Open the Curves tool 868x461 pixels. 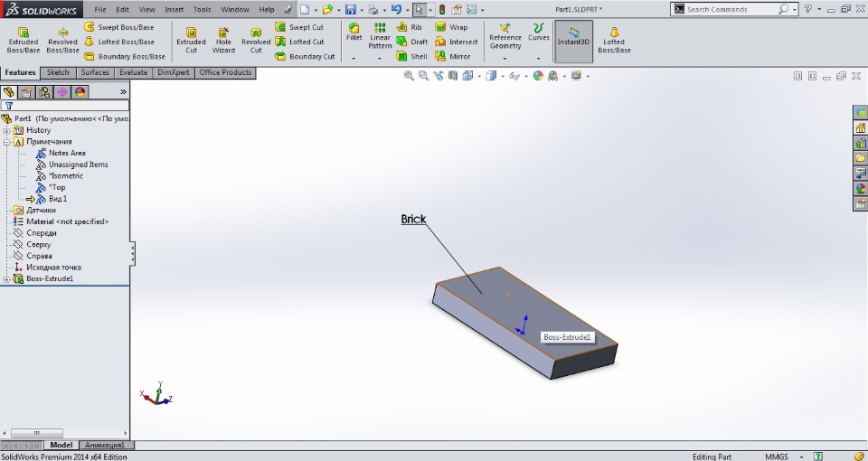click(538, 33)
